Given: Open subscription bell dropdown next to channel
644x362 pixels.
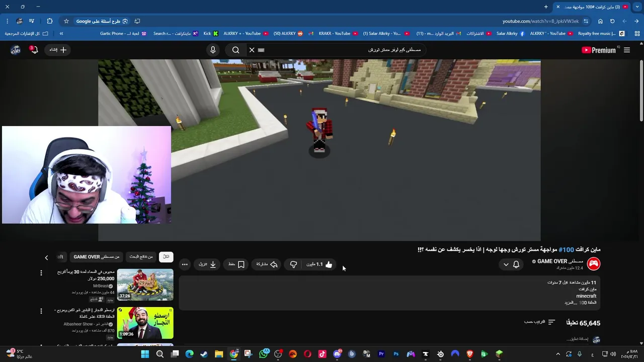Looking at the screenshot, I should coord(511,264).
